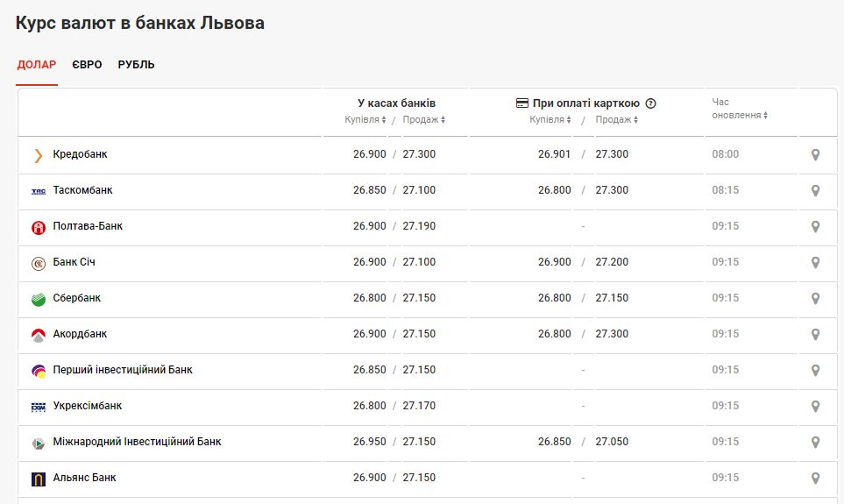The image size is (844, 504).
Task: Sort by cash desk Купівля column
Action: point(365,119)
